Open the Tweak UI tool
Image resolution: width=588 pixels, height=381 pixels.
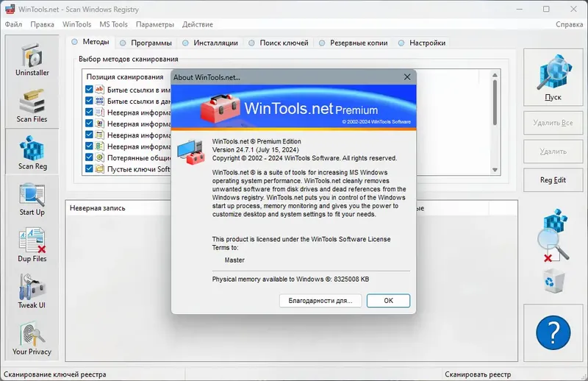pyautogui.click(x=32, y=292)
